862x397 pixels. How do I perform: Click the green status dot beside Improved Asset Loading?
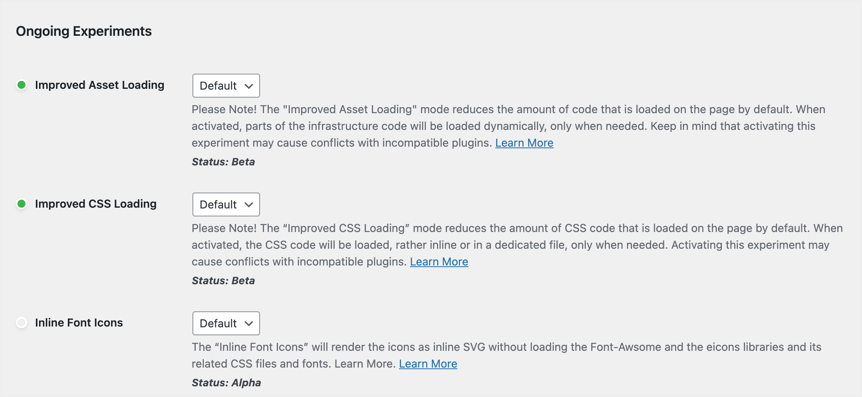coord(21,85)
